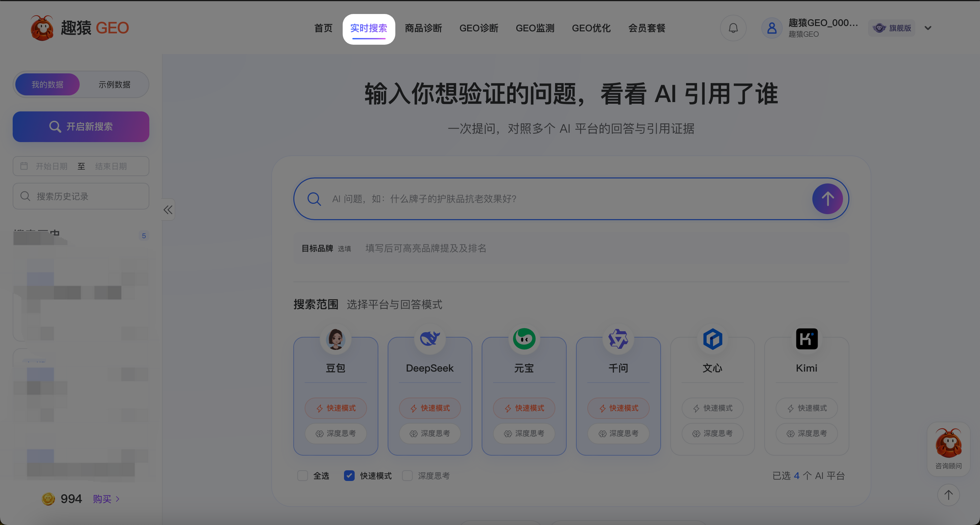Click the magnifier icon in history search
The width and height of the screenshot is (980, 525).
click(25, 196)
